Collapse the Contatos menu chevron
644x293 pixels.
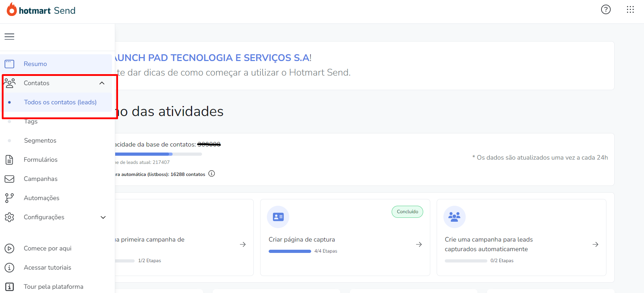(x=102, y=83)
